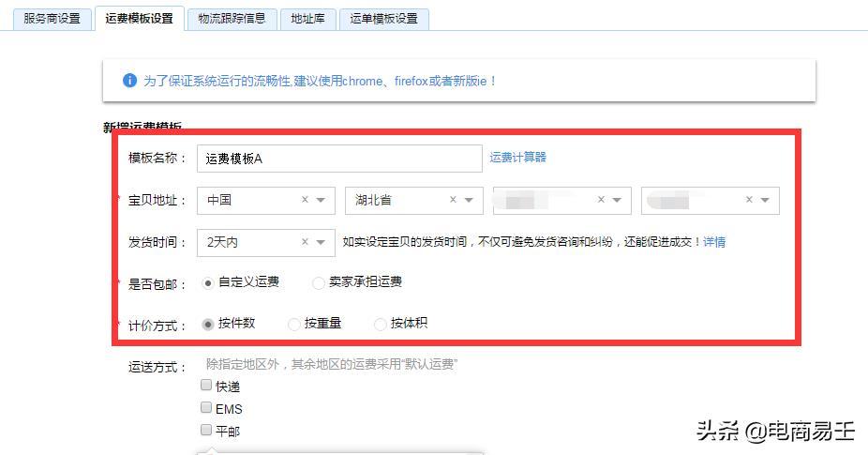868x455 pixels.
Task: Open the 详情 link
Action: tap(714, 242)
